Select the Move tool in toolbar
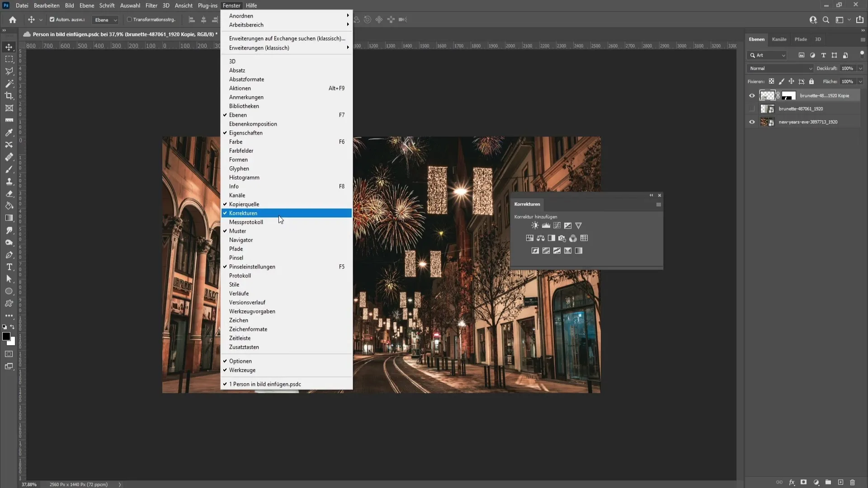Screen dimensions: 868x488 (9, 47)
